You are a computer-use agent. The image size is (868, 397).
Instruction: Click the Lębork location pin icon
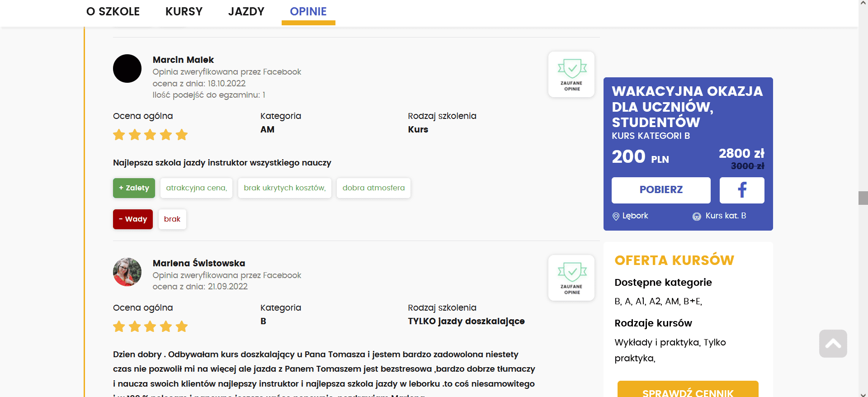coord(616,216)
